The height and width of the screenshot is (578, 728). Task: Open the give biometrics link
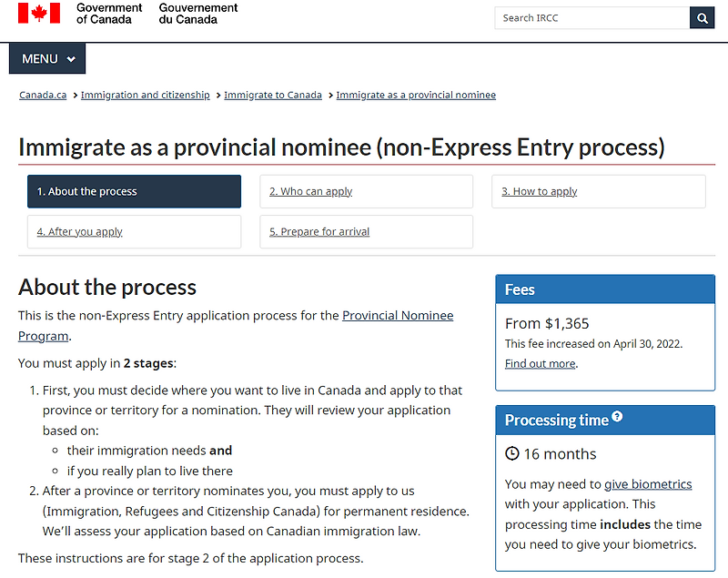pos(648,484)
